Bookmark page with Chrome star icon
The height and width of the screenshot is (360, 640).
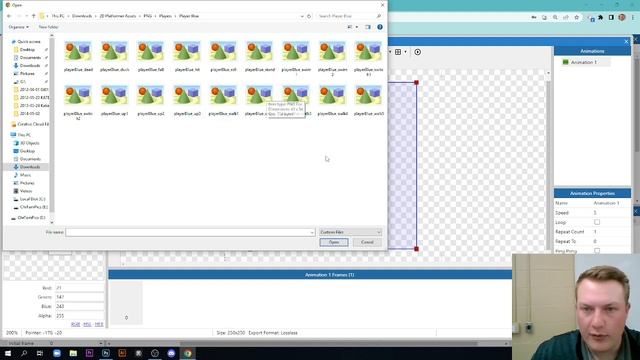(x=576, y=18)
